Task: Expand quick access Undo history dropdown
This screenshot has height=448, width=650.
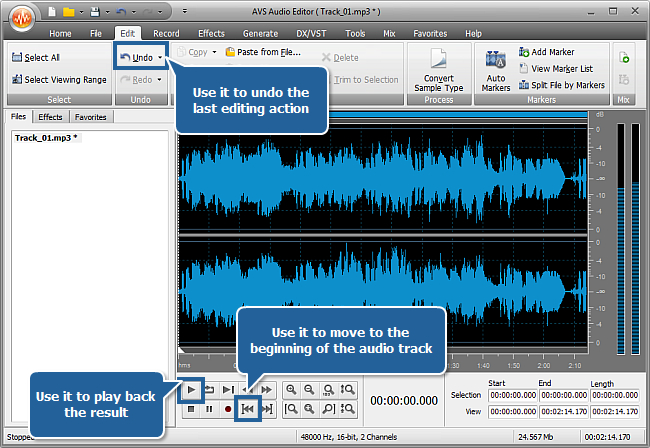Action: click(133, 12)
